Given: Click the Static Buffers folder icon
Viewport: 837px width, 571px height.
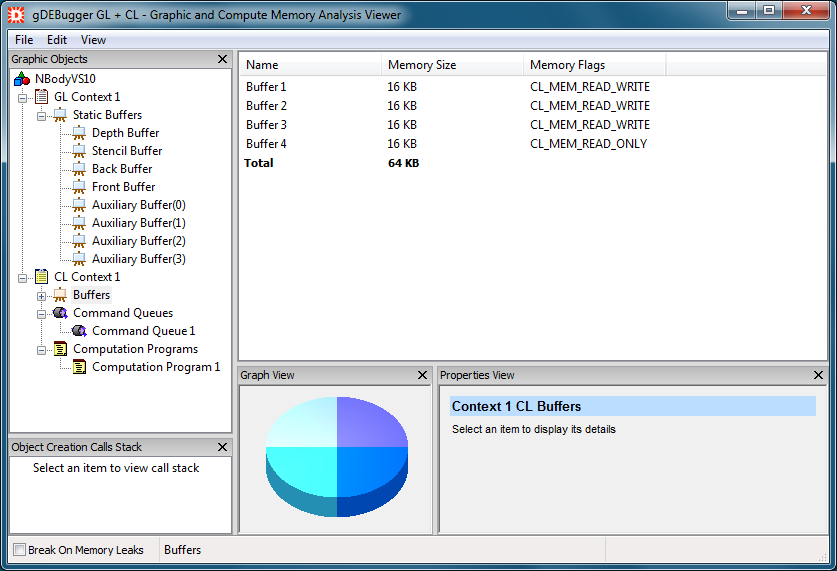Looking at the screenshot, I should point(60,115).
